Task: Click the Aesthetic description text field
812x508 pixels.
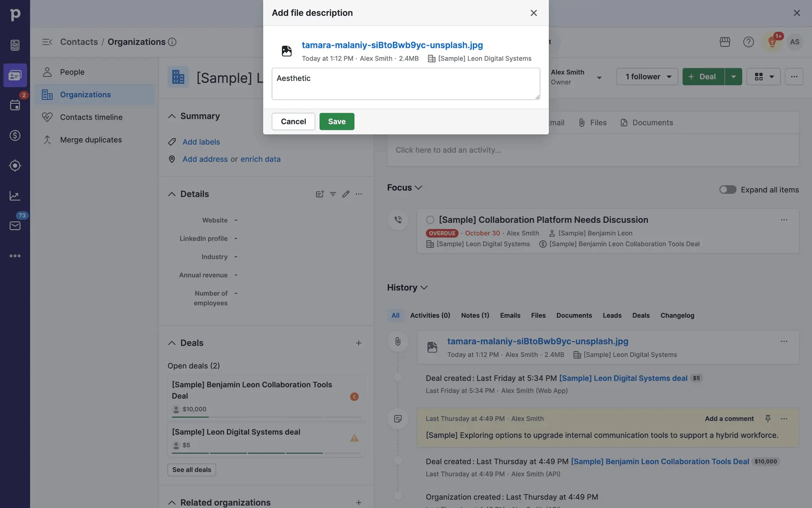Action: click(405, 84)
